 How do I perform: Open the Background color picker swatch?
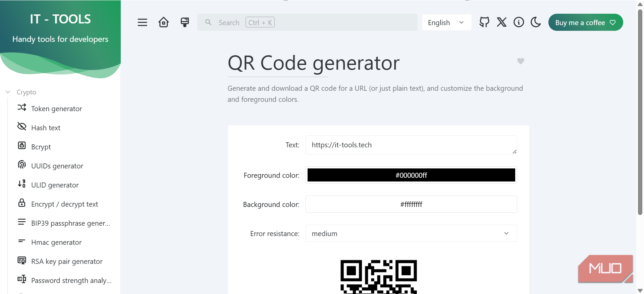(x=411, y=204)
